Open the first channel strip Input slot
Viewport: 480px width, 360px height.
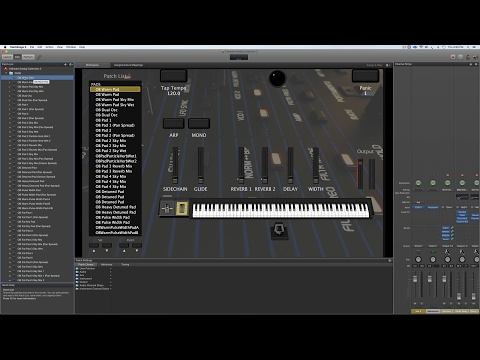point(418,207)
